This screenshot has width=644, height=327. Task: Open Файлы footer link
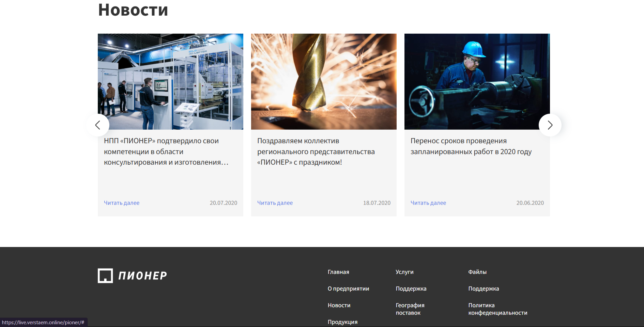[477, 272]
